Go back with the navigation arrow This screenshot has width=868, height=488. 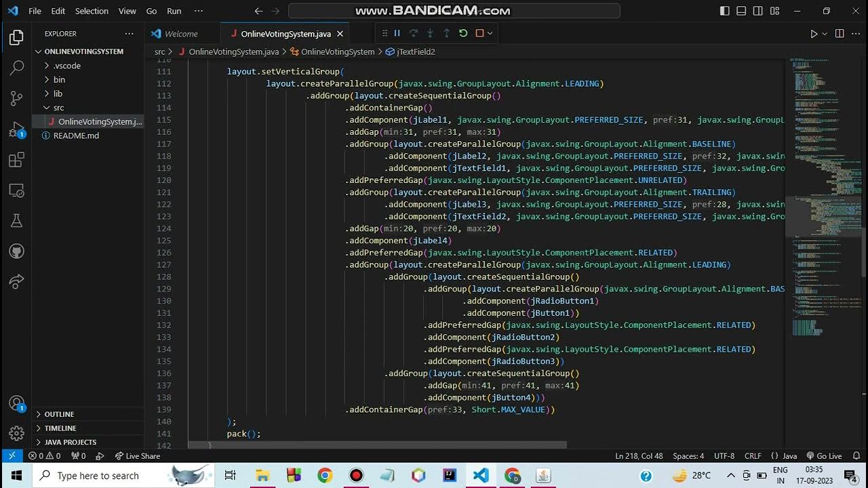point(258,11)
